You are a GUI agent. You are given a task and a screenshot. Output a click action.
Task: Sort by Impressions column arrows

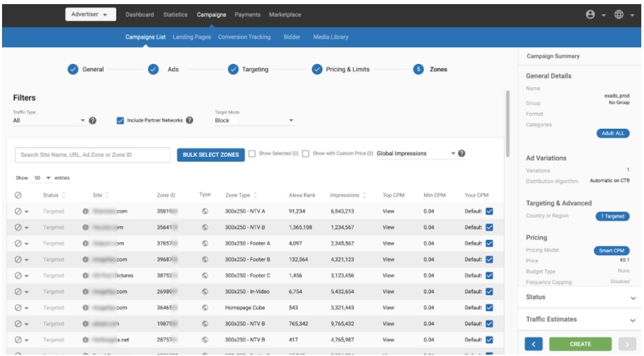(364, 195)
